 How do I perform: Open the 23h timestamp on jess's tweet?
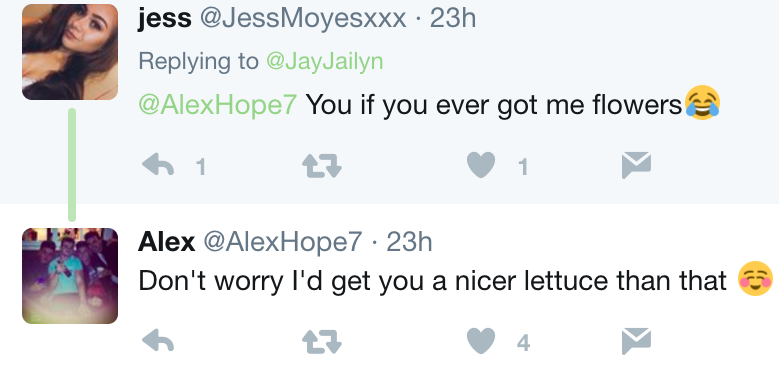pyautogui.click(x=453, y=19)
